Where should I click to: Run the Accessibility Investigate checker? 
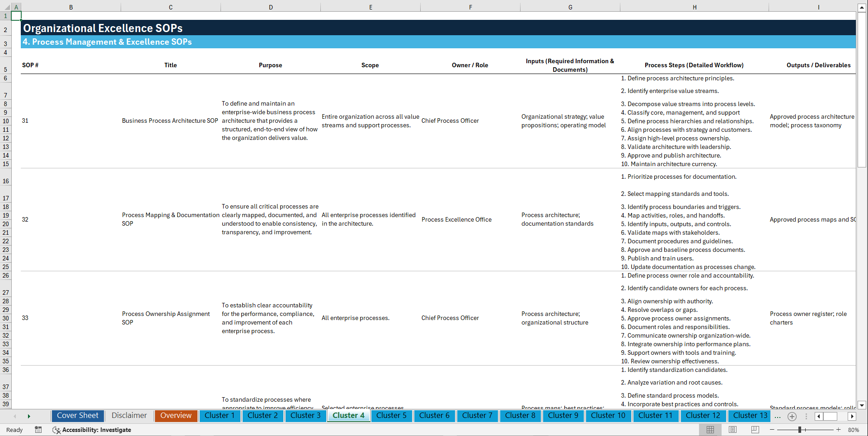[92, 430]
